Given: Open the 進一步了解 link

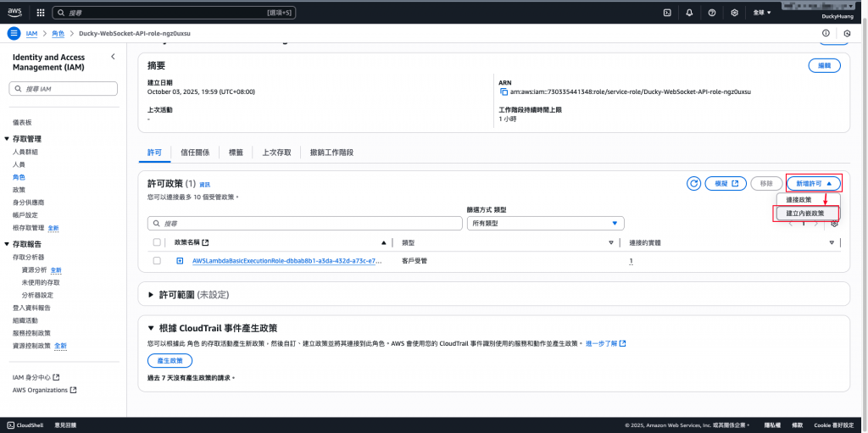Looking at the screenshot, I should point(605,344).
